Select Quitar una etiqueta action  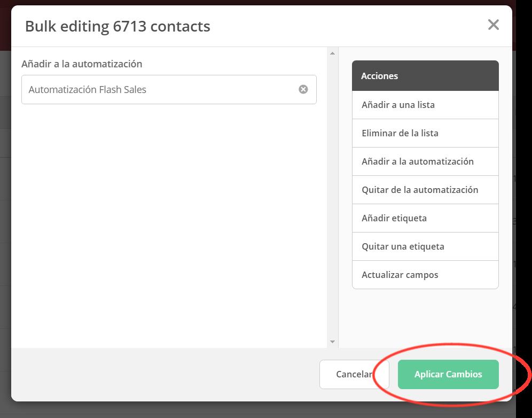click(x=425, y=246)
